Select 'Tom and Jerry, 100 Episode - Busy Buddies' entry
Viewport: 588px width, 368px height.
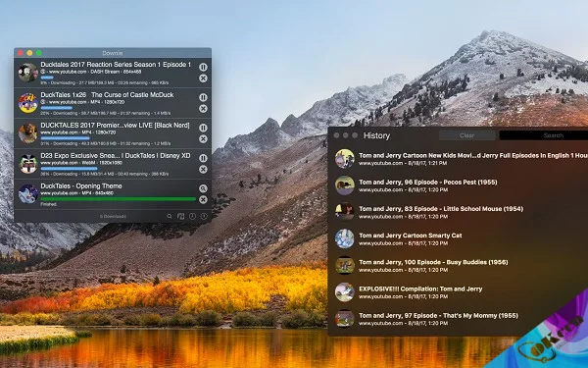(458, 265)
